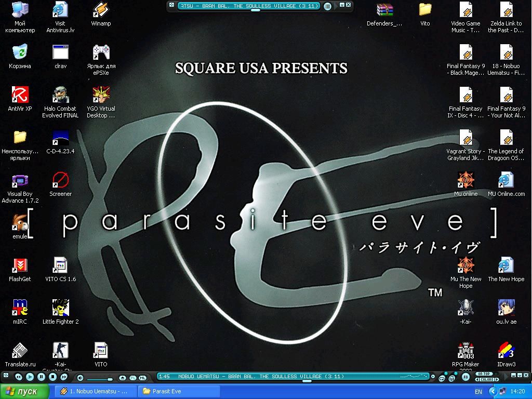Image resolution: width=532 pixels, height=399 pixels.
Task: Click the EN language indicator in tray
Action: (x=478, y=392)
